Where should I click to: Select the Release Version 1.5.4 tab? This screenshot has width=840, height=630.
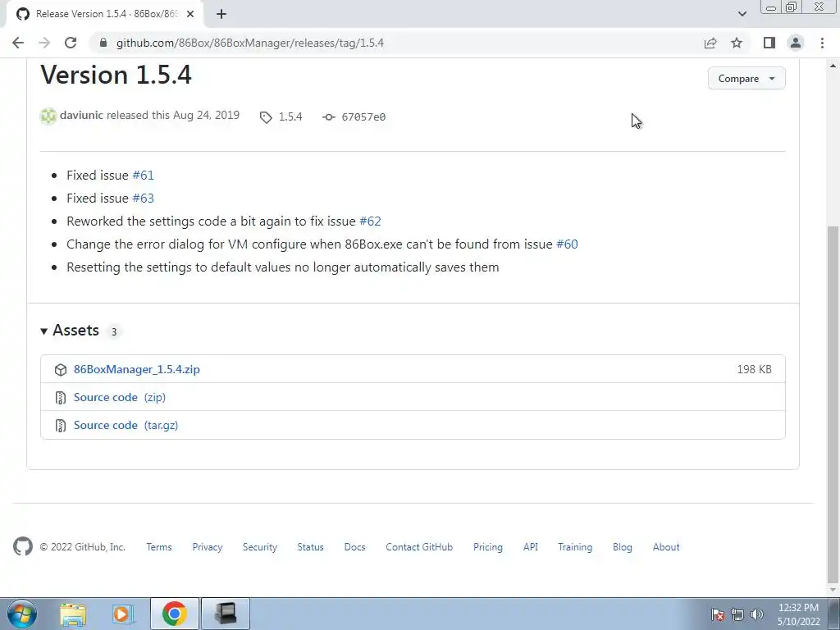(x=104, y=14)
